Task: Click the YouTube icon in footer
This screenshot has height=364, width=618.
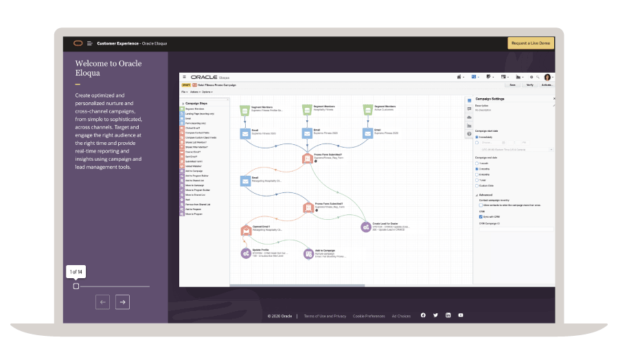Action: coord(461,315)
